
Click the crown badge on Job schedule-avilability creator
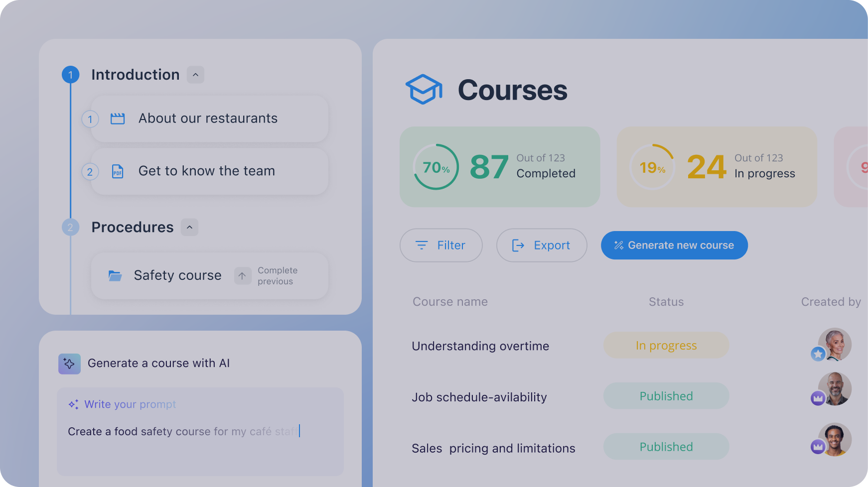click(818, 398)
